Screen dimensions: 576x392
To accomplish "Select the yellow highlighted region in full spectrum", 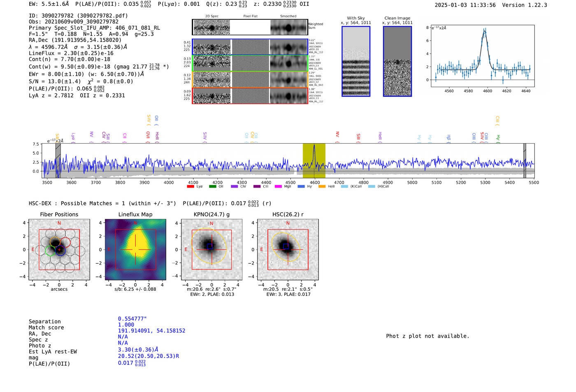I will click(314, 161).
